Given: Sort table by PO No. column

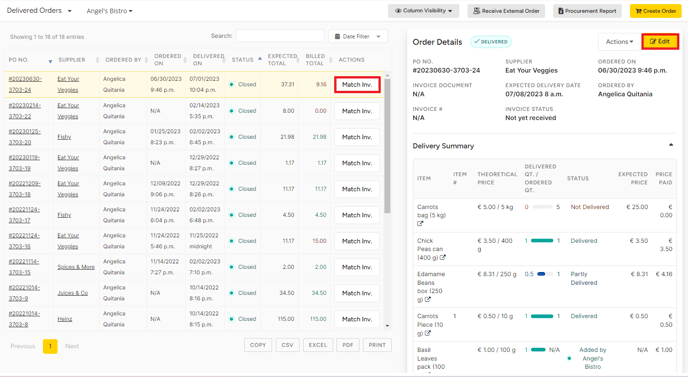Looking at the screenshot, I should pyautogui.click(x=29, y=60).
